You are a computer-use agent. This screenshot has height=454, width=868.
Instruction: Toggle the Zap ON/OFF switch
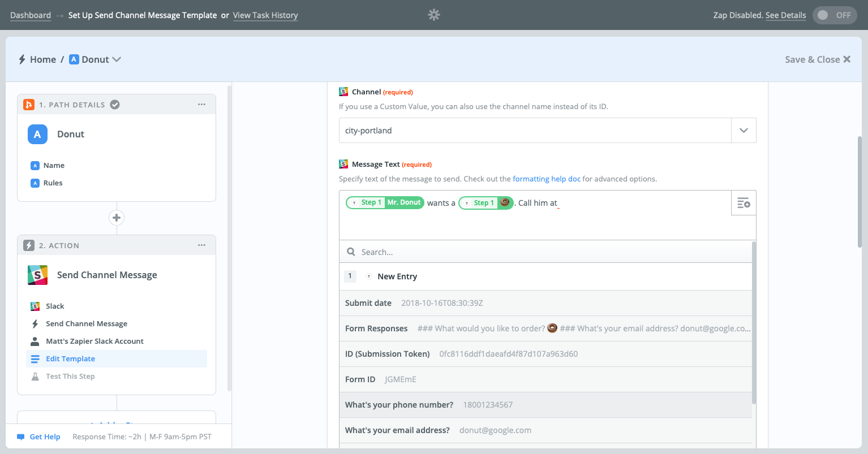point(835,15)
